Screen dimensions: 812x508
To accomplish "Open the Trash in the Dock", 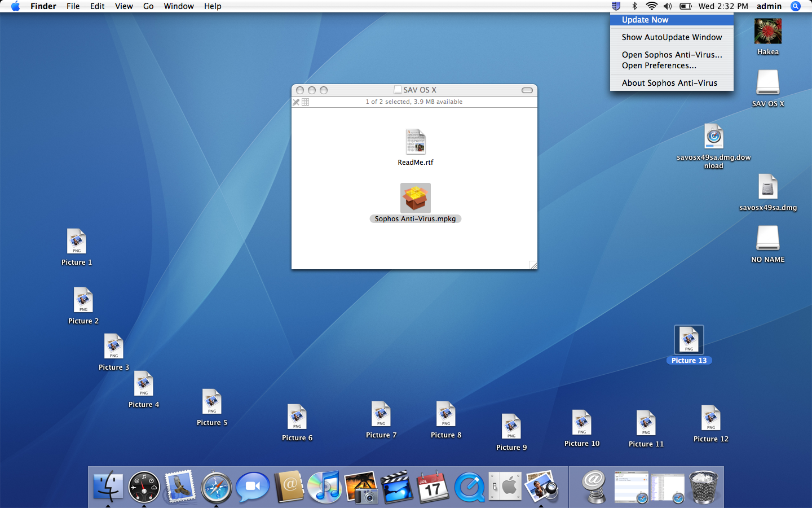I will pyautogui.click(x=703, y=487).
